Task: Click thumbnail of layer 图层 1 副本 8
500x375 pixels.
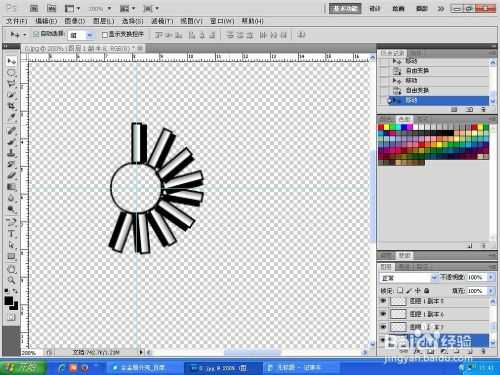Action: tap(398, 301)
